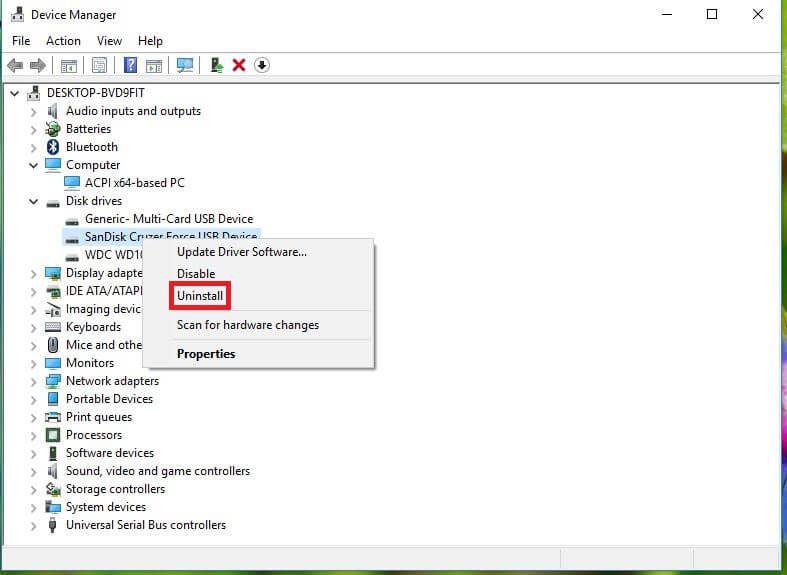Screen dimensions: 787x575
Task: Open the Action menu
Action: [63, 41]
